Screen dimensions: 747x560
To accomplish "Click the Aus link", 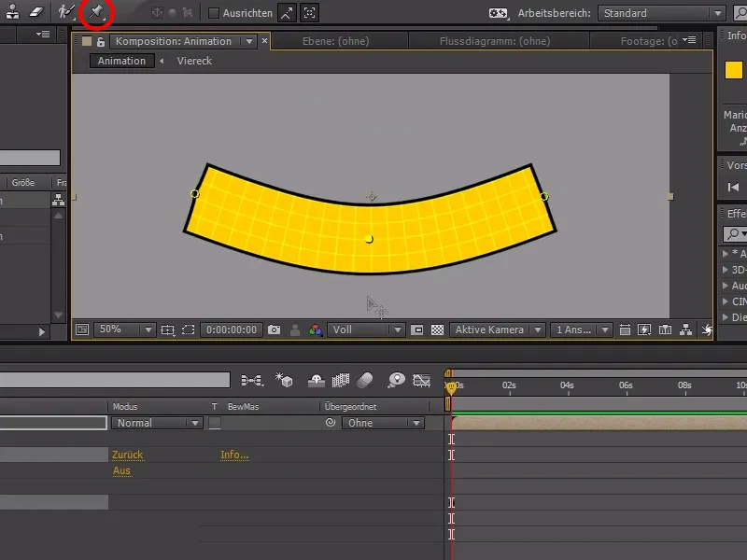I will pos(121,470).
